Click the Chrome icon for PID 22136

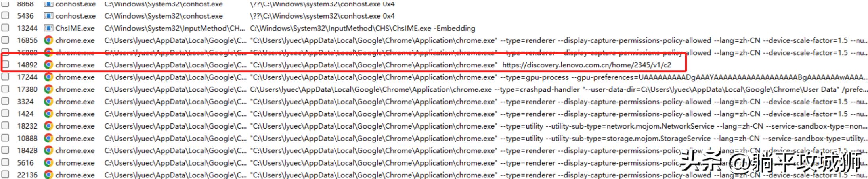48,175
